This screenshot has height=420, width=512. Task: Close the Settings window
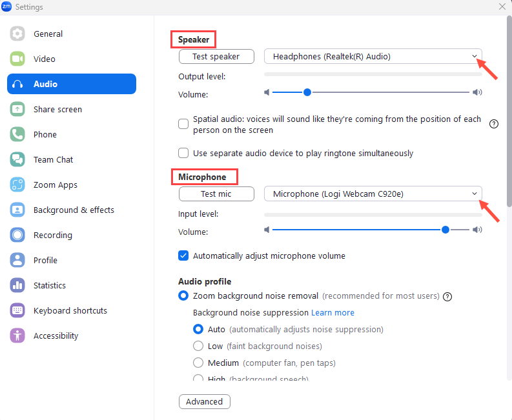click(502, 6)
